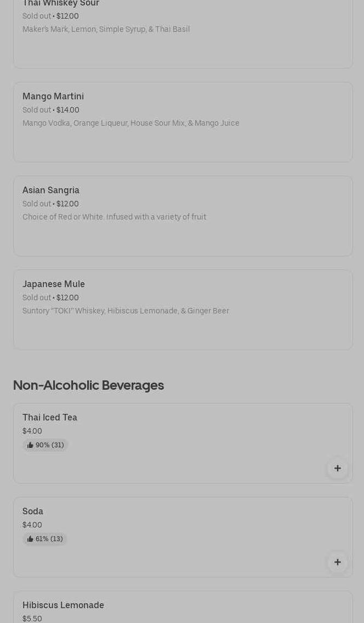Open the Asian Sangria item
This screenshot has height=623, width=364.
click(x=51, y=190)
